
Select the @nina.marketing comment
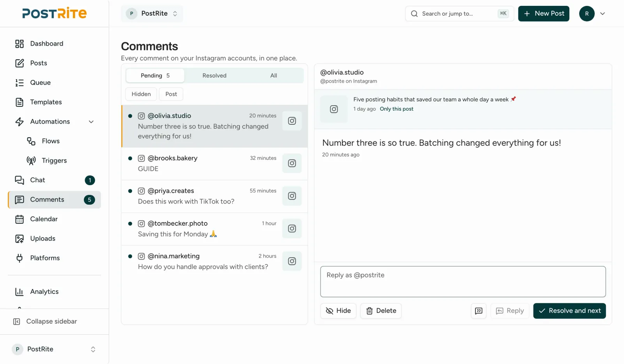pos(214,262)
